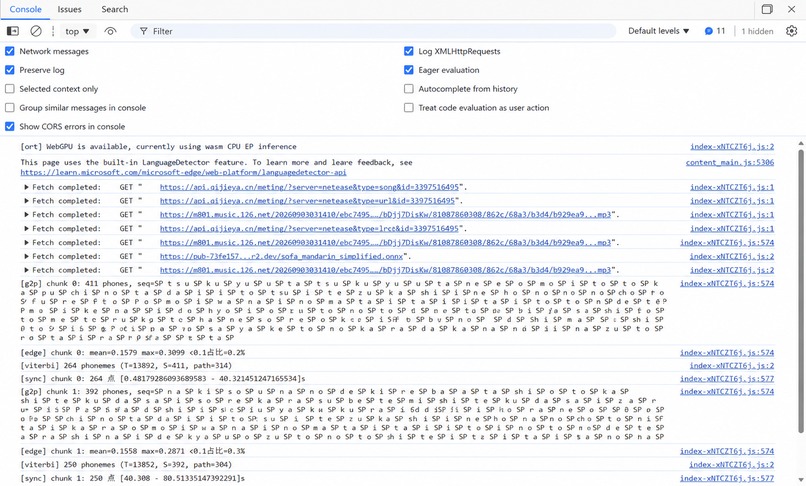Open the meting type=url API URL link

tap(307, 201)
